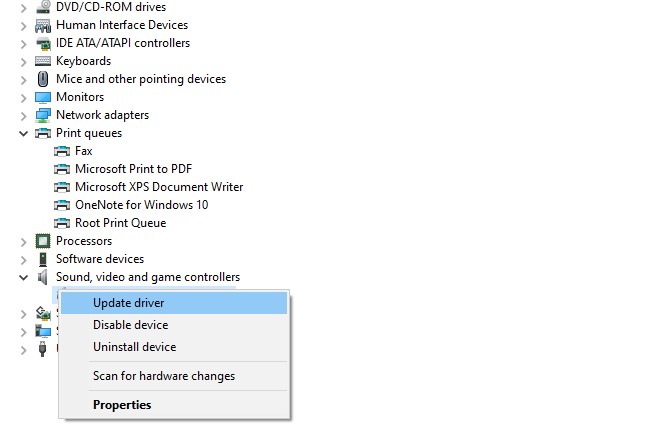This screenshot has height=445, width=670.
Task: Click the Keyboards device icon
Action: click(43, 61)
